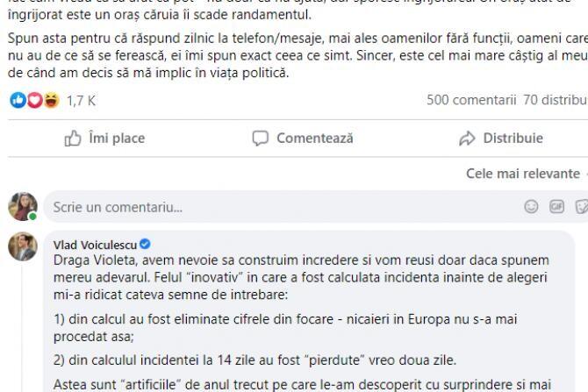
Task: Click the verified badge beside Vlad Voiculescu
Action: [x=145, y=246]
